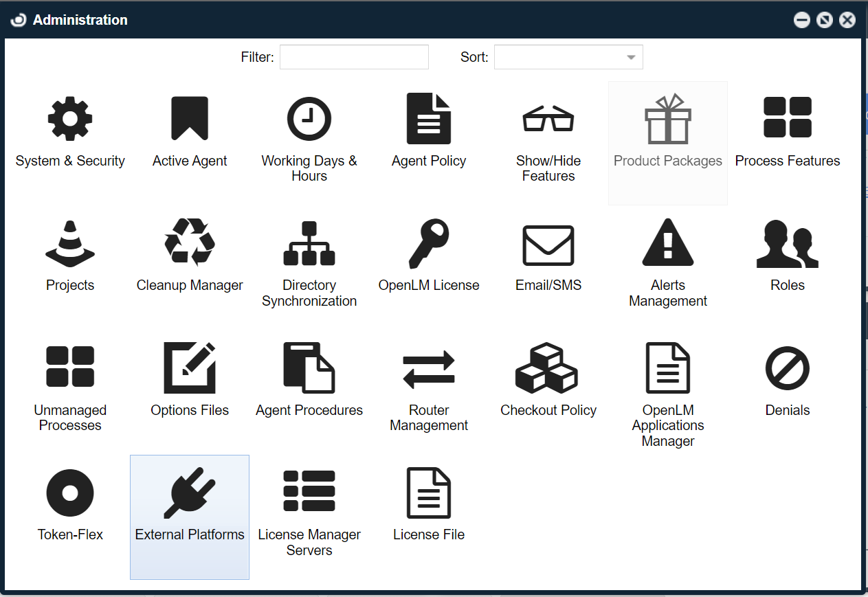
Task: Open the Roles users icon
Action: click(x=787, y=245)
